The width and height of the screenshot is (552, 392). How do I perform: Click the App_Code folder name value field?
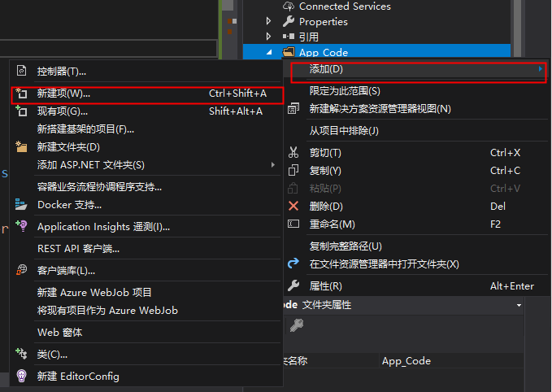point(406,361)
